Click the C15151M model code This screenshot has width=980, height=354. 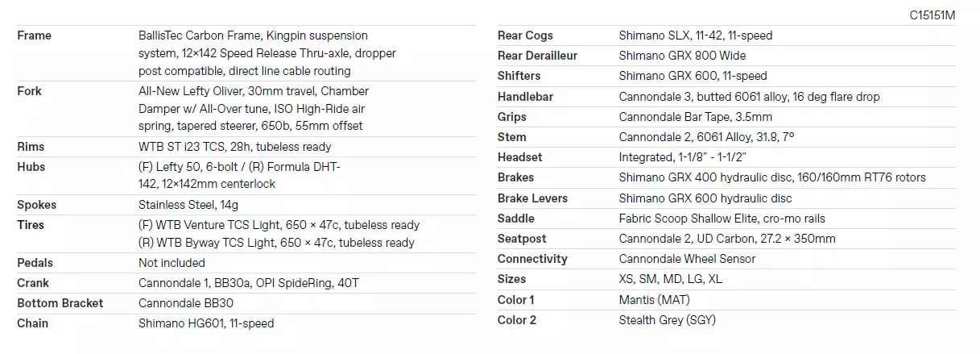tap(932, 15)
